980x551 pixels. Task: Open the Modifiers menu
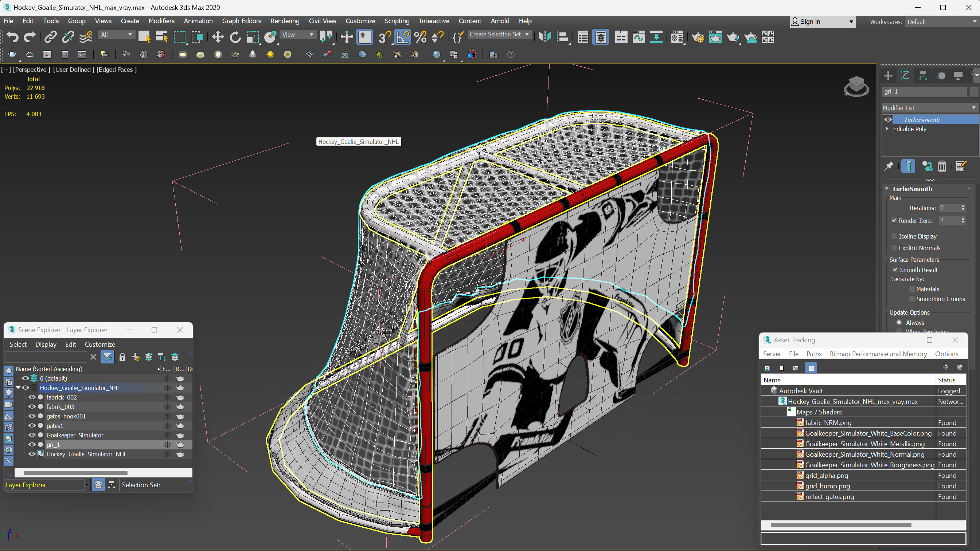(161, 21)
